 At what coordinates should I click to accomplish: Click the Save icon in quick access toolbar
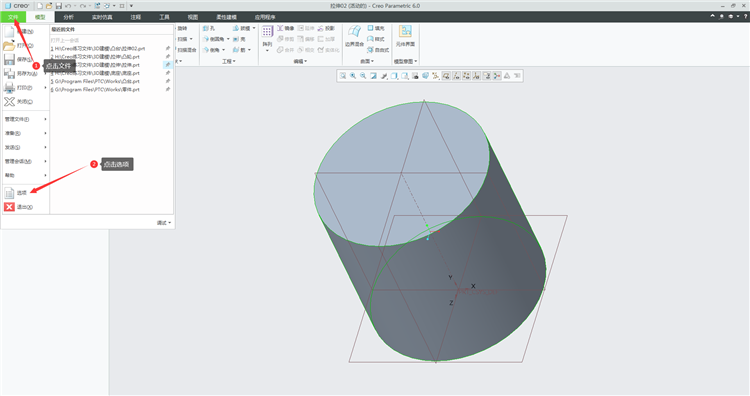tap(58, 6)
